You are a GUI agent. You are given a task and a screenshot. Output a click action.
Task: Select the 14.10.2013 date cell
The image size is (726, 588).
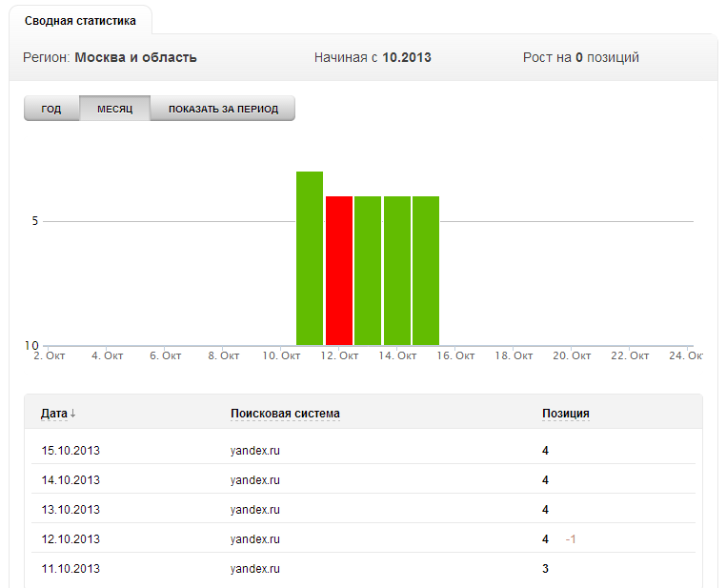point(71,480)
